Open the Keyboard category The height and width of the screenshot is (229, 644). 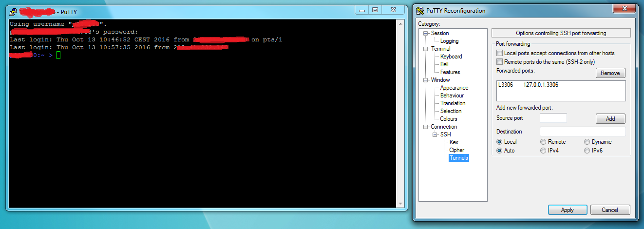point(451,57)
